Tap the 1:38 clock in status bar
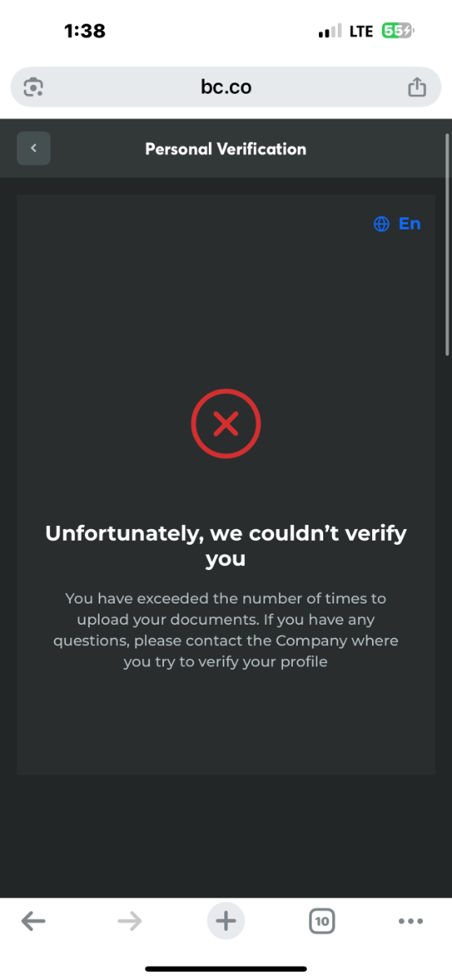Image resolution: width=452 pixels, height=980 pixels. pos(85,31)
